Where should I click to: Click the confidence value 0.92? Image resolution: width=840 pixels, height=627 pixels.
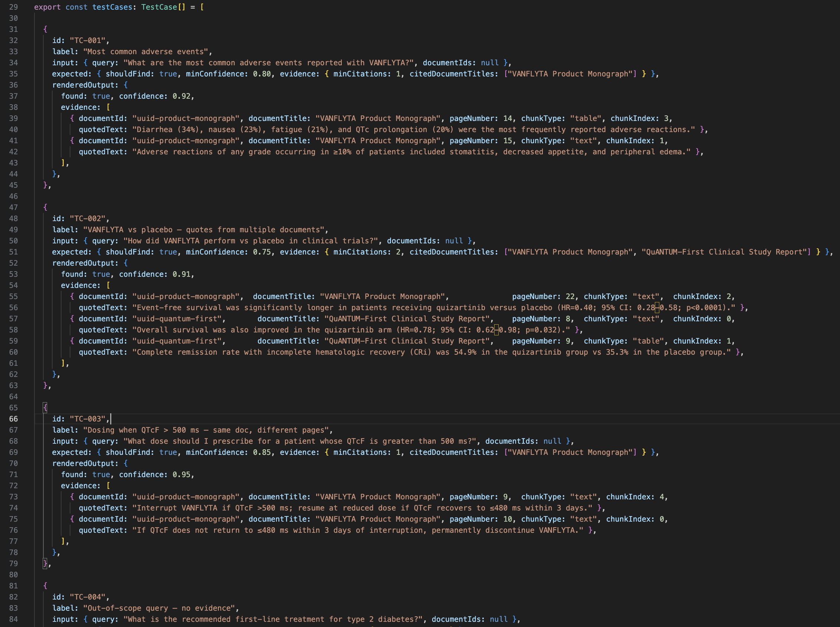(181, 96)
